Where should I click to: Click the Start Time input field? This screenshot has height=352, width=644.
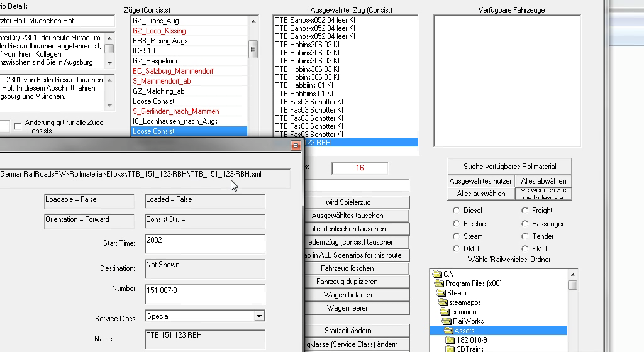pyautogui.click(x=205, y=244)
